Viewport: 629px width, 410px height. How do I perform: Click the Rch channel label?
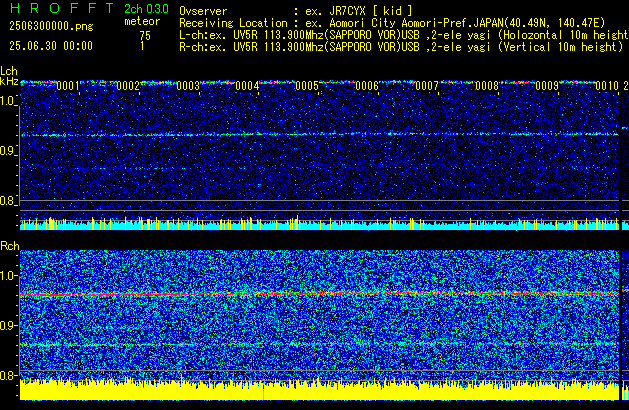[x=10, y=246]
